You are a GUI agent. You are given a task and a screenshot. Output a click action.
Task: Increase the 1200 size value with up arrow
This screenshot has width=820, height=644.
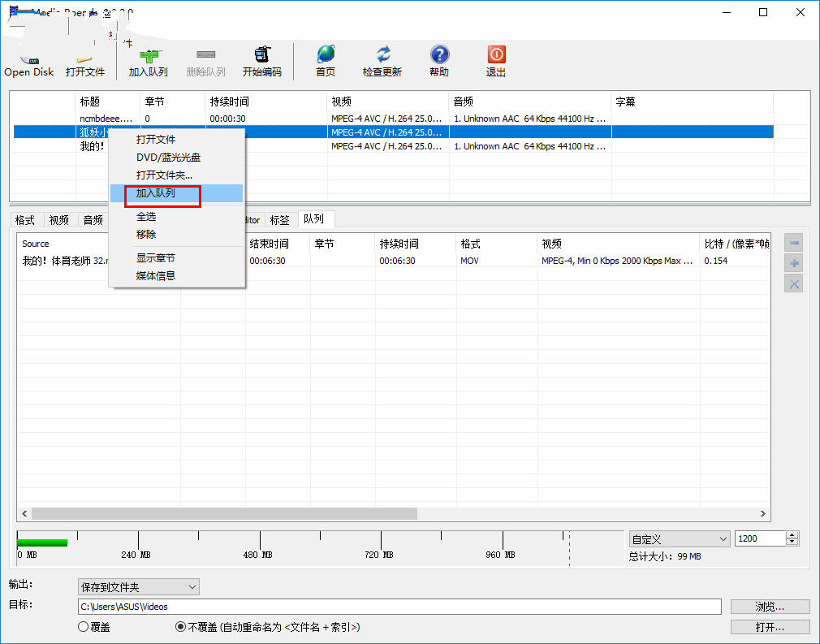pos(793,535)
